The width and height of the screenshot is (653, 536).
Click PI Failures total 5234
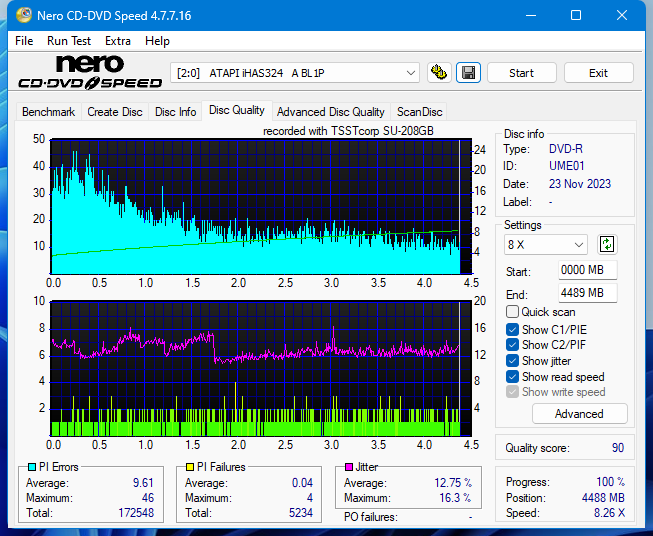[301, 513]
